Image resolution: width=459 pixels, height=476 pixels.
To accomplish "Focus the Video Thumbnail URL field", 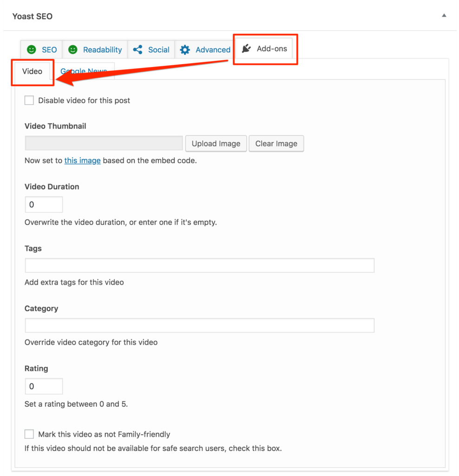I will (x=104, y=143).
